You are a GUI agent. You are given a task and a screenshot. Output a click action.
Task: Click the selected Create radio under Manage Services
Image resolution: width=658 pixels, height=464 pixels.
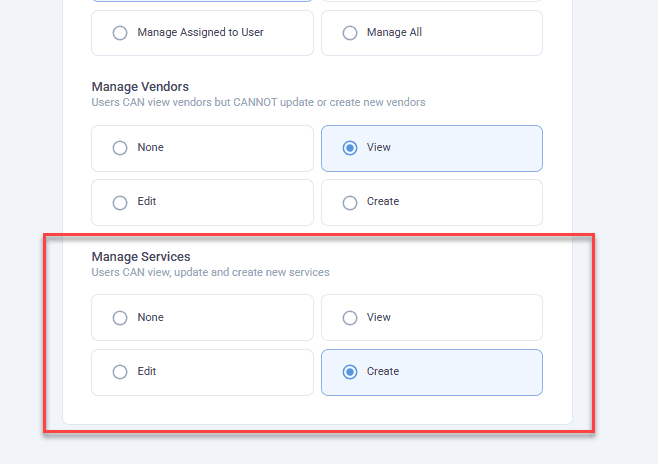[x=350, y=372]
